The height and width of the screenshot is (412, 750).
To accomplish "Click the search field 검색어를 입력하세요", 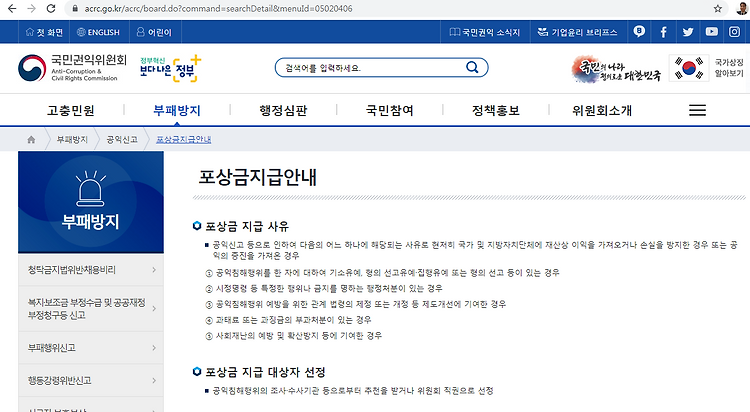I will (373, 68).
